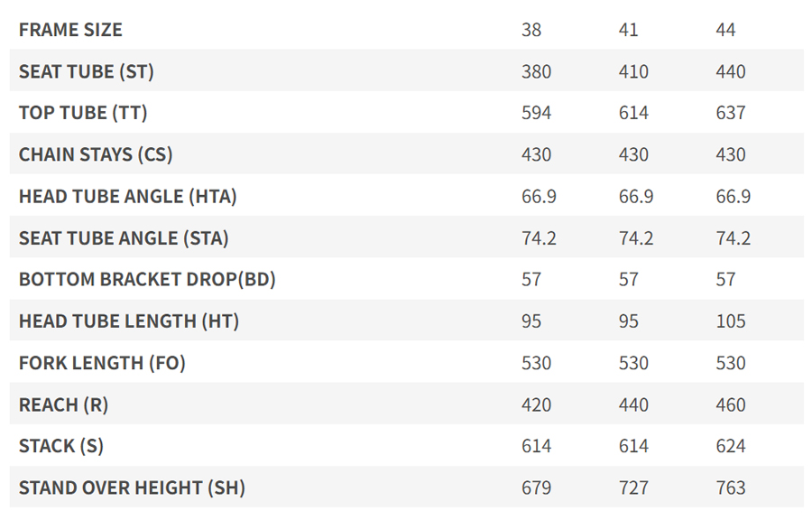
Task: Click frame size 38 column header
Action: (531, 30)
